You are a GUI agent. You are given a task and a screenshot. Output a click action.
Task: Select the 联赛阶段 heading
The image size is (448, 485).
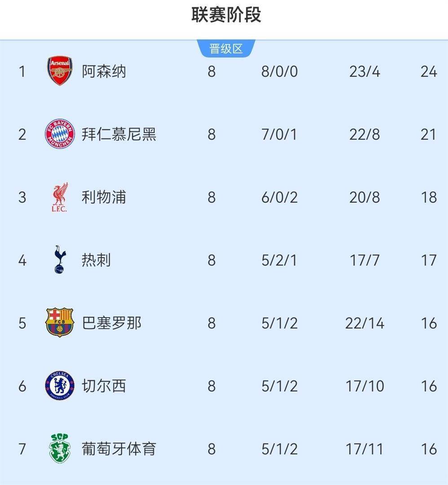coord(226,14)
